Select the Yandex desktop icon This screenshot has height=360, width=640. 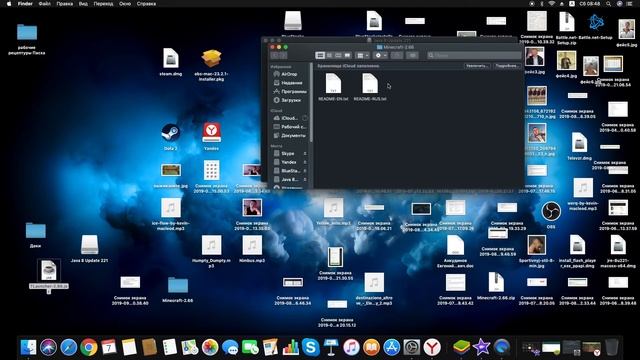pos(211,137)
